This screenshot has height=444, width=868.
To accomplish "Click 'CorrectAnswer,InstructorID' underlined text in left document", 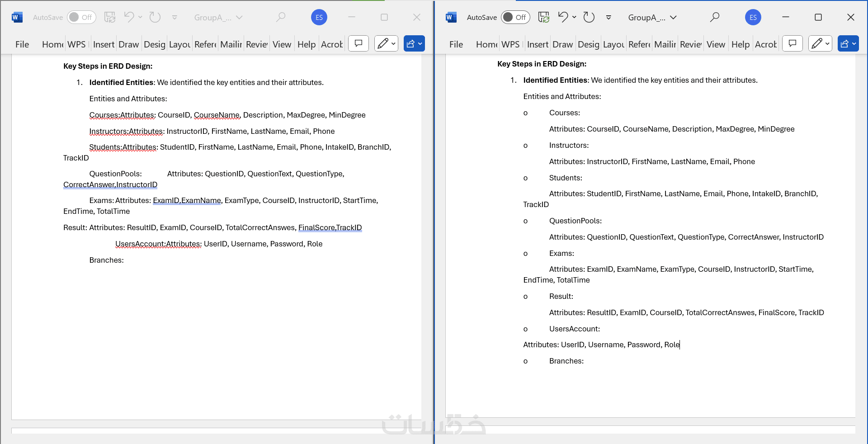I will (110, 184).
